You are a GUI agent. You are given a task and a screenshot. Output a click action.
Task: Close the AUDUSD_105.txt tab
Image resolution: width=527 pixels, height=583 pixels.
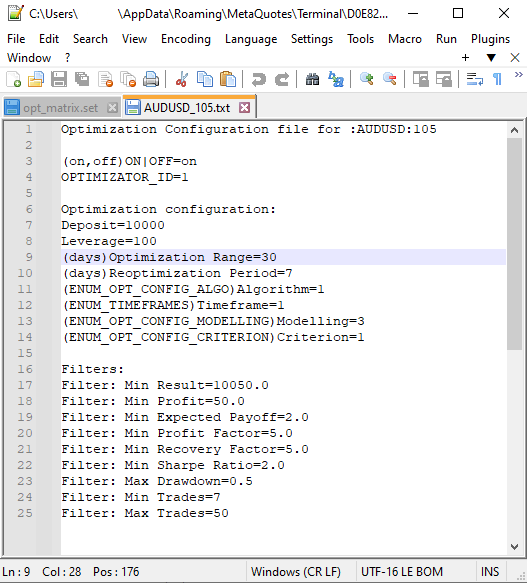(244, 108)
